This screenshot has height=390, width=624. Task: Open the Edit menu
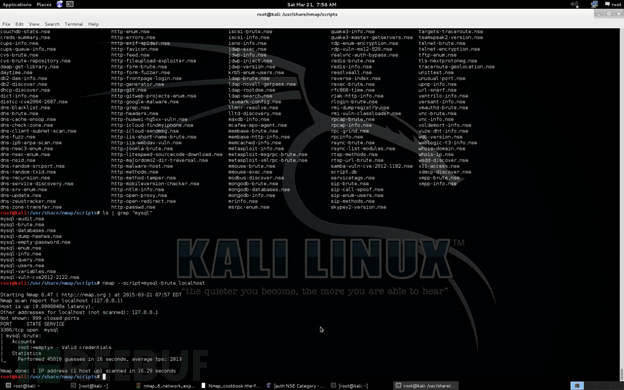(x=20, y=24)
